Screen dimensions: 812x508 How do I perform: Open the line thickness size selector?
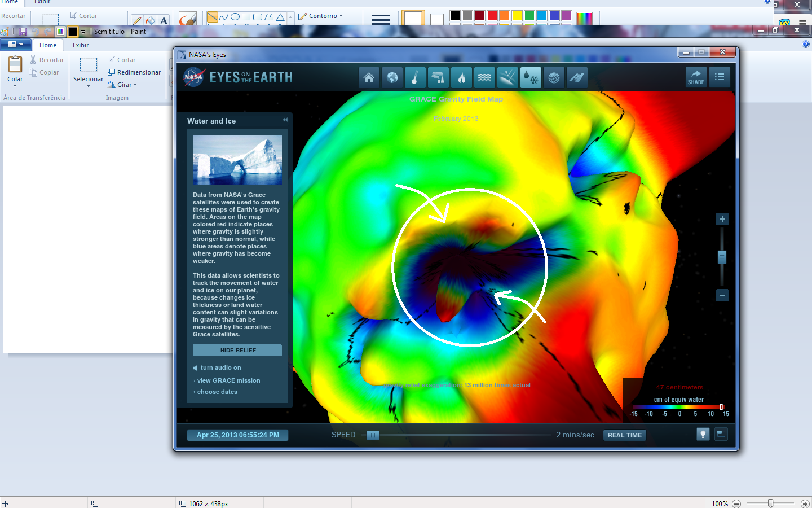click(x=381, y=19)
